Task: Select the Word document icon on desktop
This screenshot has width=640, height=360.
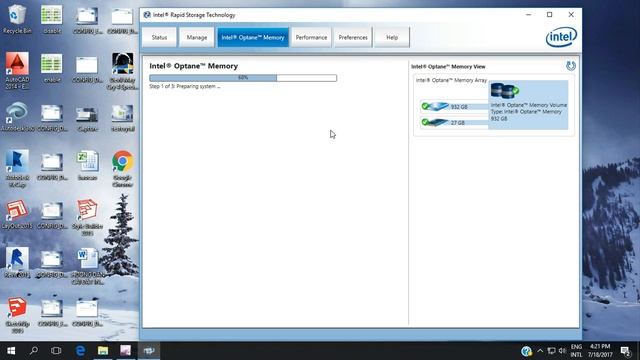Action: 87,266
